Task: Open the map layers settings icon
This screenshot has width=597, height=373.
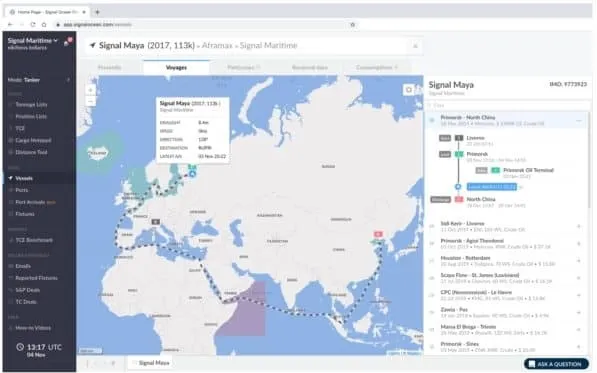Action: 409,90
